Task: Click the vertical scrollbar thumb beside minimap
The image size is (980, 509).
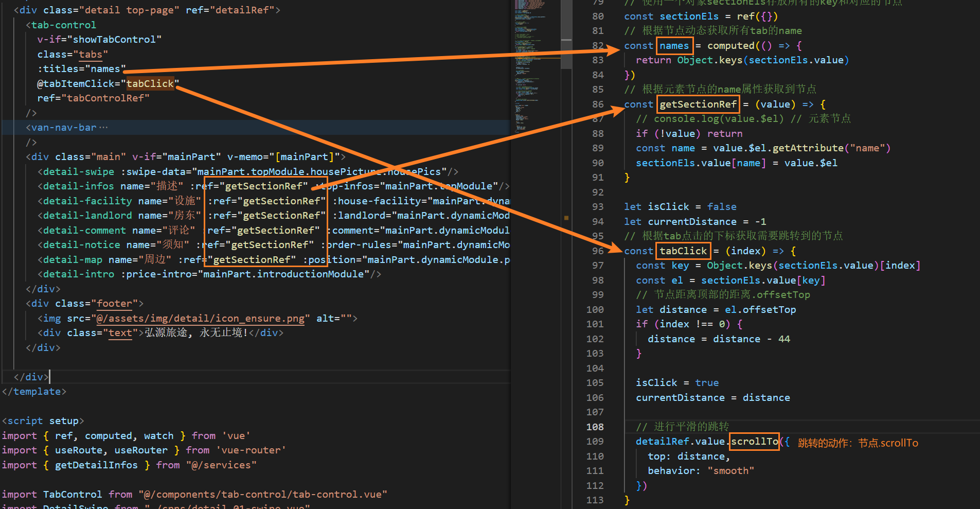Action: 566,34
